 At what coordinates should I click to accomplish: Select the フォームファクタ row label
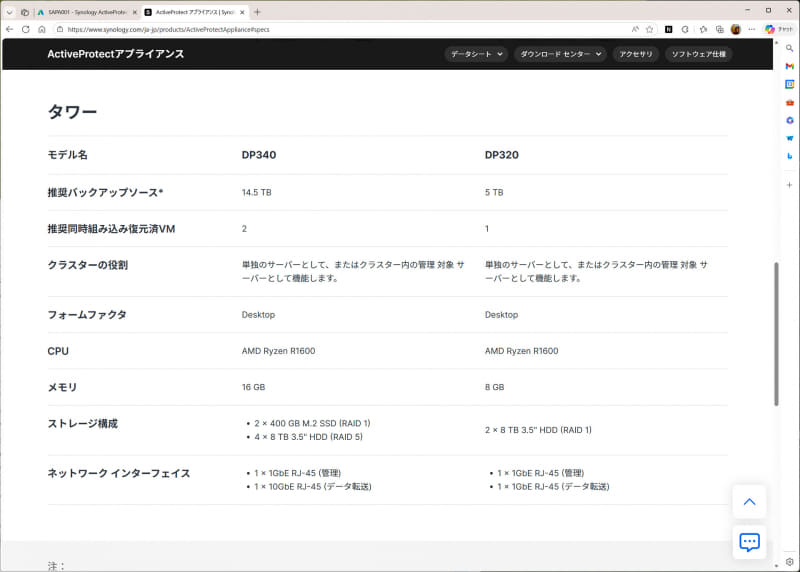pyautogui.click(x=87, y=315)
